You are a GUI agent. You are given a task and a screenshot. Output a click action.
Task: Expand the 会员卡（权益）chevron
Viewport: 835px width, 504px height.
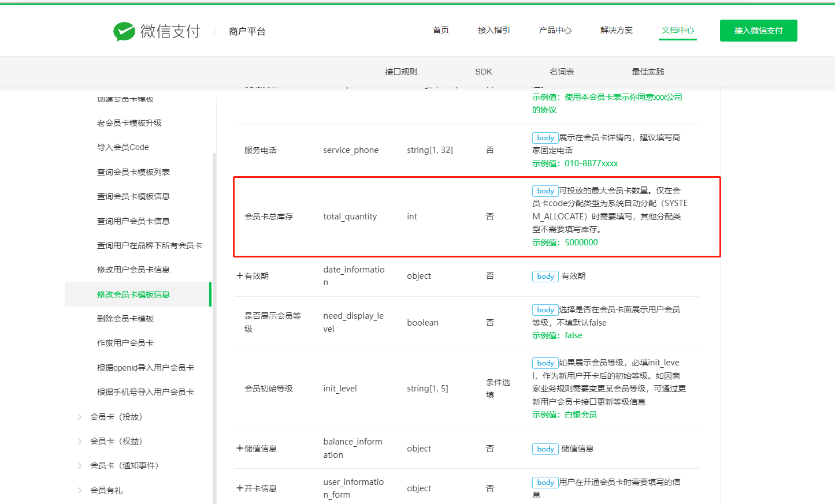[80, 441]
